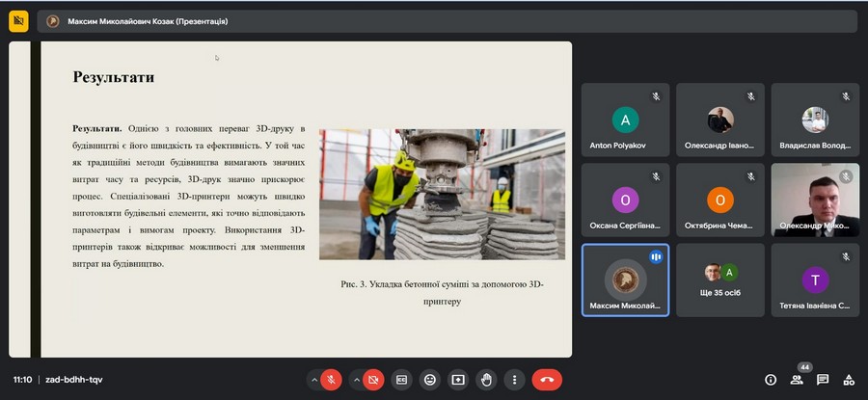The image size is (868, 400).
Task: Show the participants people panel
Action: [797, 380]
